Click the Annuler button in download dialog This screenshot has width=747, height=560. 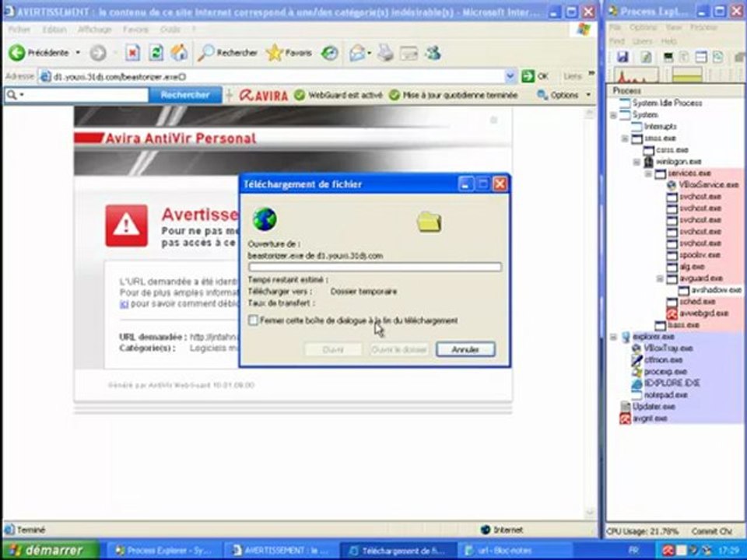click(465, 349)
